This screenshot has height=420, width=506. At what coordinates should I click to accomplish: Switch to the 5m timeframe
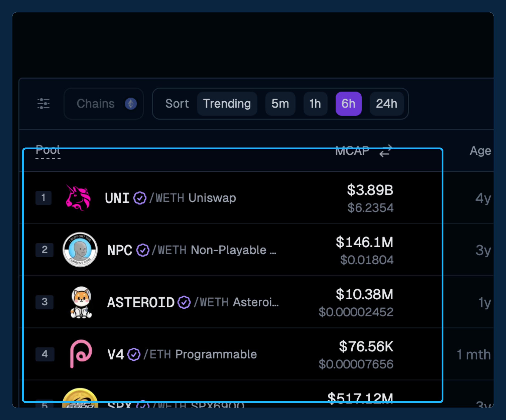[x=280, y=104]
